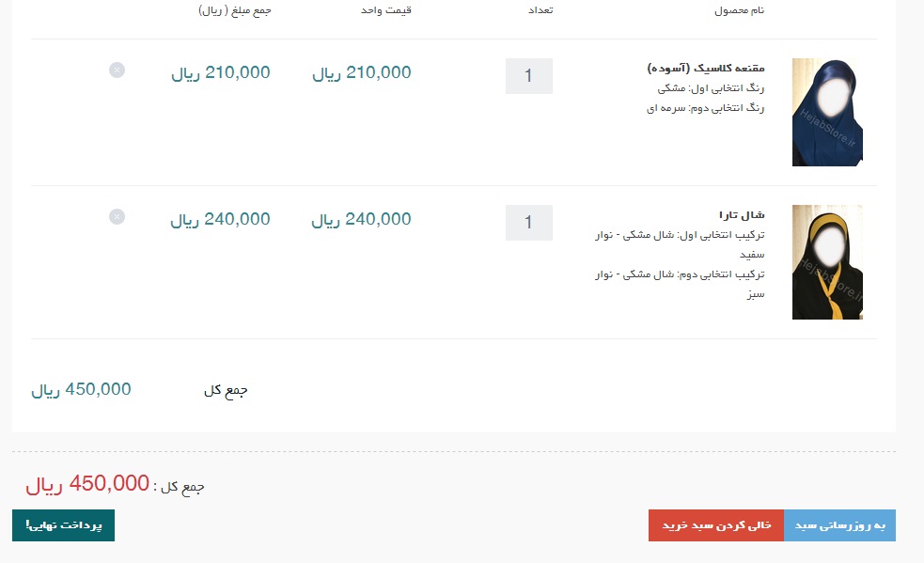The width and height of the screenshot is (924, 563).
Task: Click the teal 450,000 ریال table total
Action: [82, 390]
